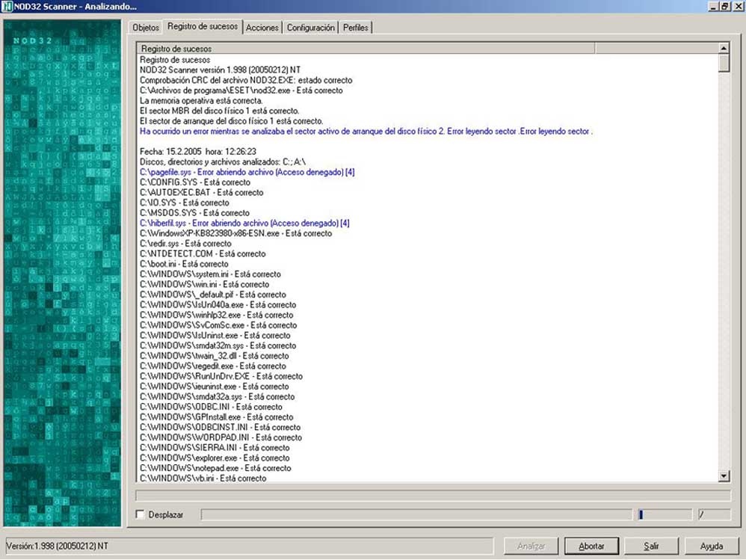Click the C:\NTDETECT.COM log line
Screen dimensions: 746x560
tap(203, 254)
